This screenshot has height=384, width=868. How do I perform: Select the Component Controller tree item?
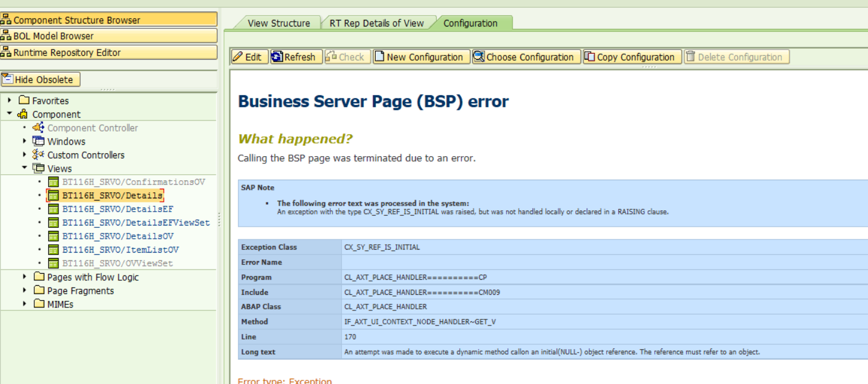93,128
